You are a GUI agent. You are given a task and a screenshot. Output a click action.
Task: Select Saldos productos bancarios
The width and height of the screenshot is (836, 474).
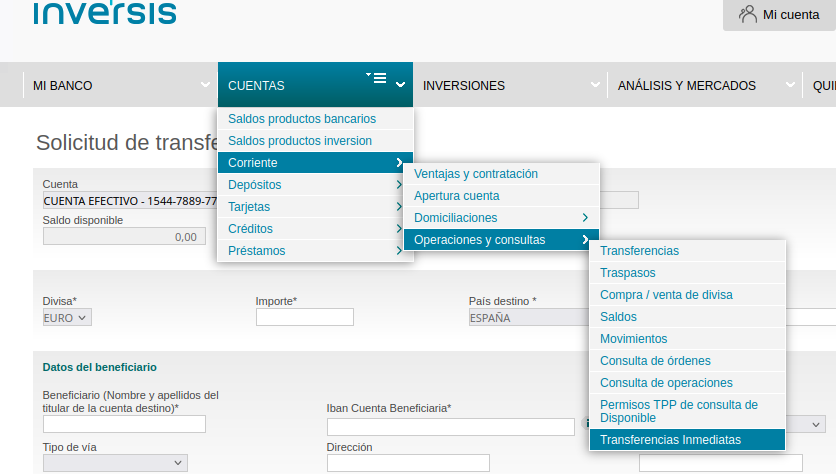302,119
